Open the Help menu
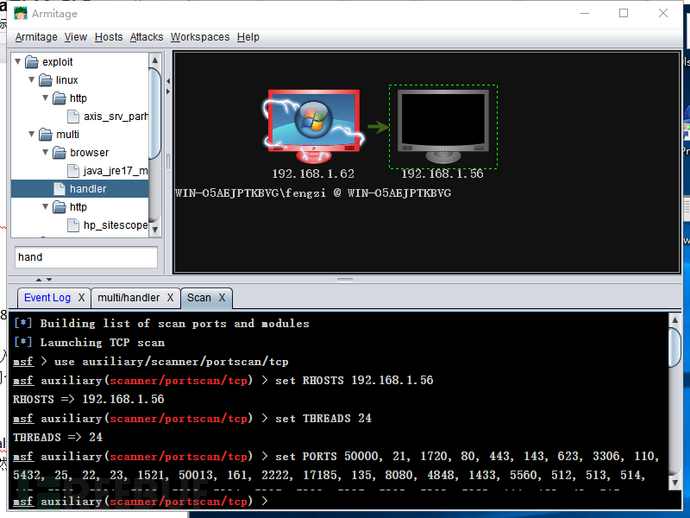The width and height of the screenshot is (690, 518). pyautogui.click(x=248, y=37)
